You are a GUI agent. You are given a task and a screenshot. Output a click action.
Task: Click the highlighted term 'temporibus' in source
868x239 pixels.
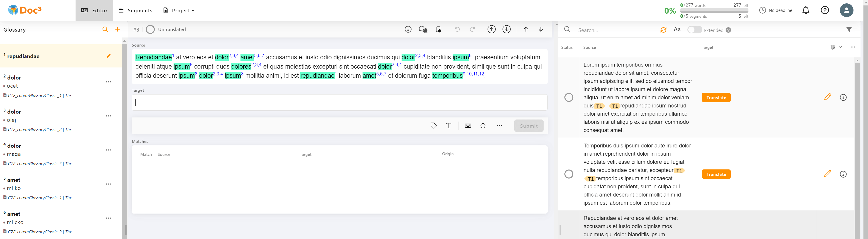(x=447, y=76)
